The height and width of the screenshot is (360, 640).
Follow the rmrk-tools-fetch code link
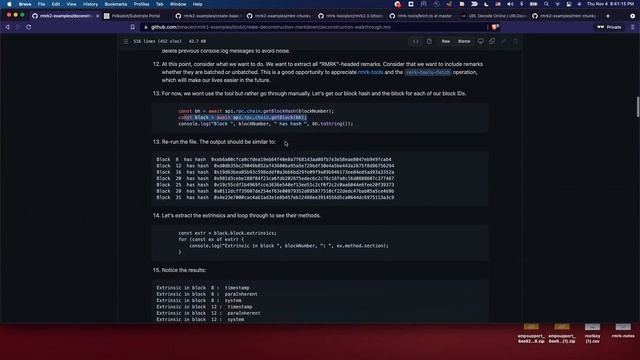click(428, 72)
